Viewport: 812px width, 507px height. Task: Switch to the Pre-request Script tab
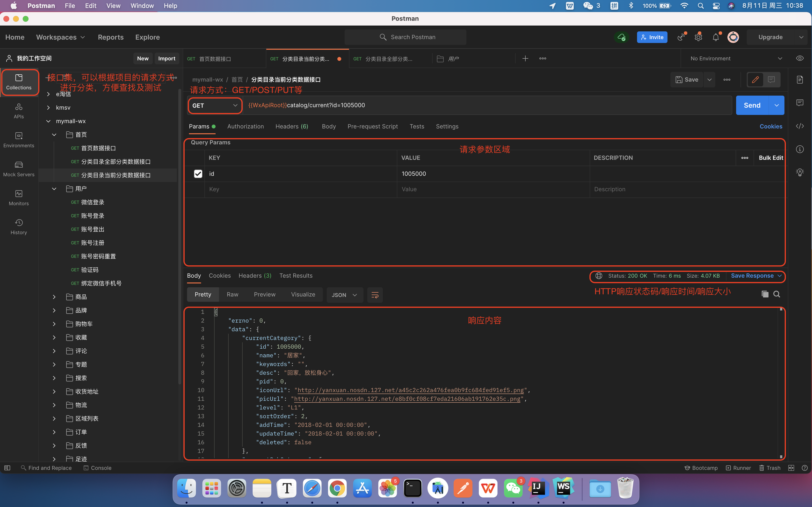[372, 127]
